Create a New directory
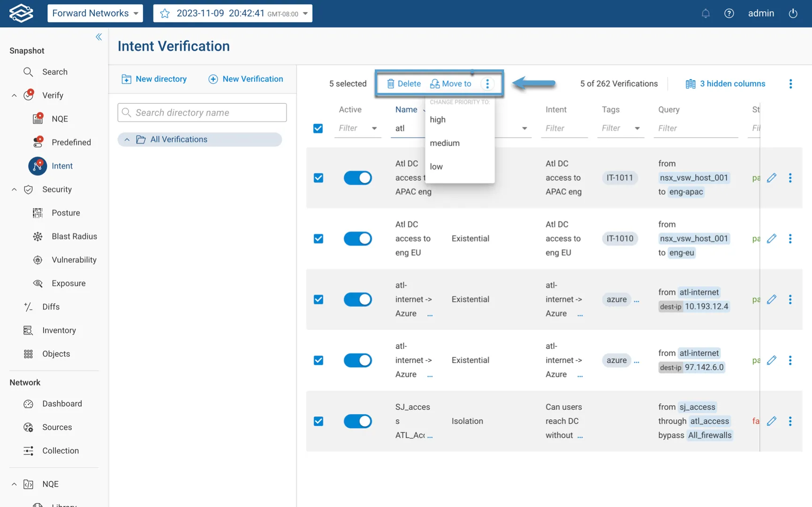Image resolution: width=812 pixels, height=507 pixels. tap(154, 79)
